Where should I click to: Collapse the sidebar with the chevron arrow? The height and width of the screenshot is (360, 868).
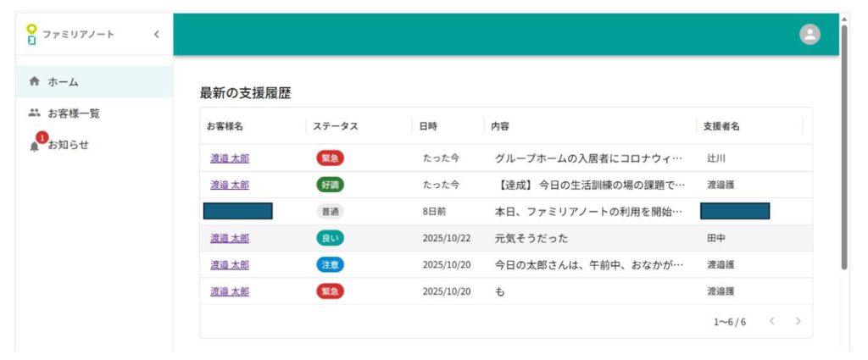click(156, 34)
